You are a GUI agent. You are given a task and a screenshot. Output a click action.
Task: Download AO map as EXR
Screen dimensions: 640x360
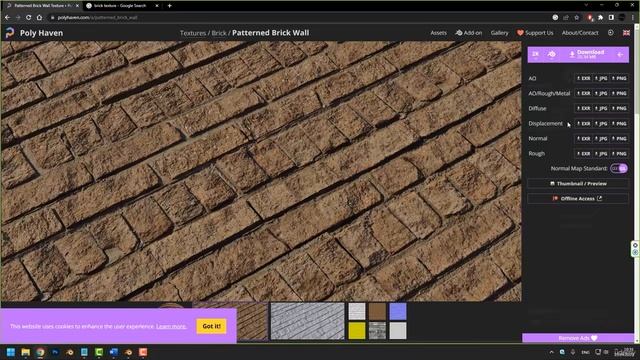click(584, 78)
